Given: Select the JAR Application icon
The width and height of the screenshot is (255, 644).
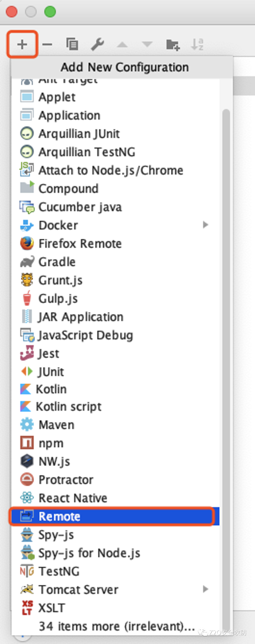Looking at the screenshot, I should tap(27, 316).
